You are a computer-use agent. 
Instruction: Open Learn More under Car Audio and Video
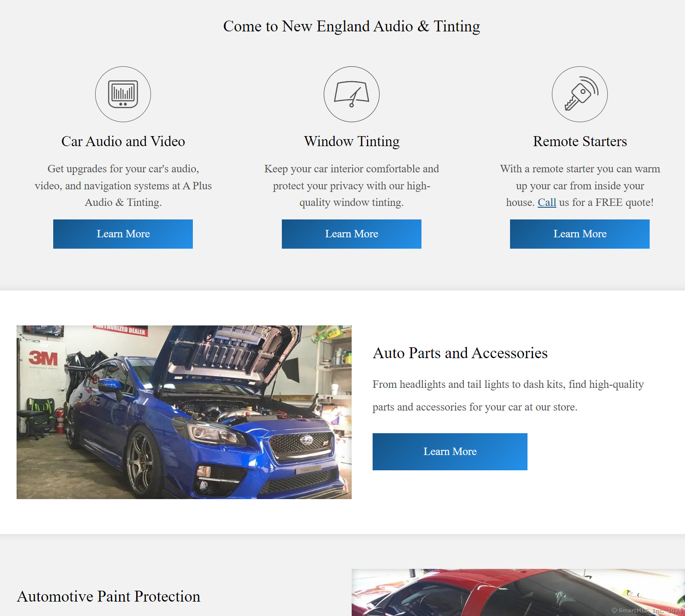coord(123,234)
